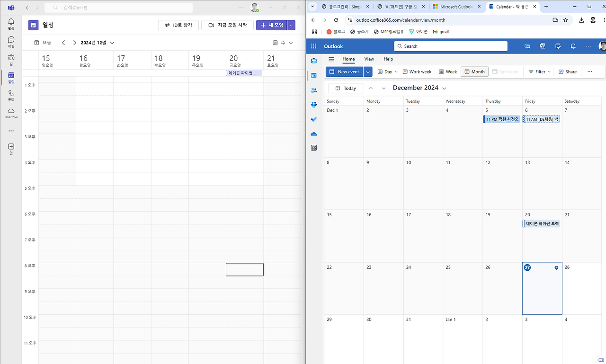
Task: Go to next week in the Teams calendar
Action: tap(74, 43)
